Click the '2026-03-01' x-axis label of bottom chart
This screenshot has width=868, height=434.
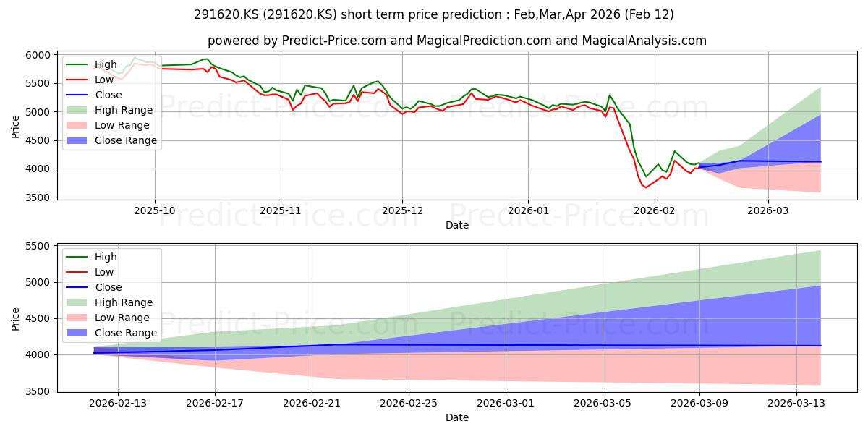(506, 403)
